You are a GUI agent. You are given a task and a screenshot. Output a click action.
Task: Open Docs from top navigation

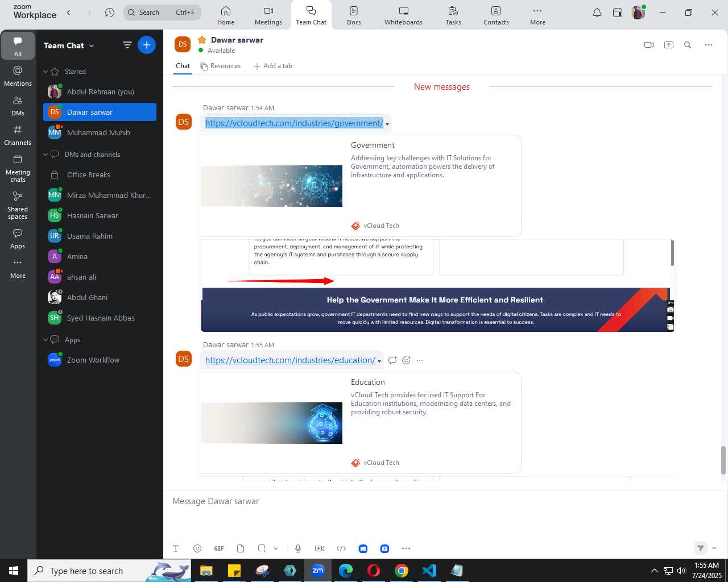pyautogui.click(x=354, y=15)
